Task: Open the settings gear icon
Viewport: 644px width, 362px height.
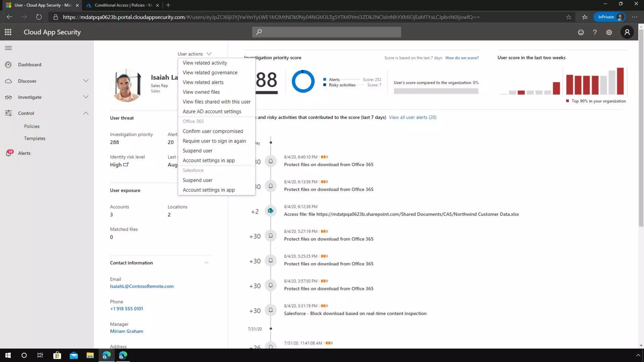Action: 609,32
